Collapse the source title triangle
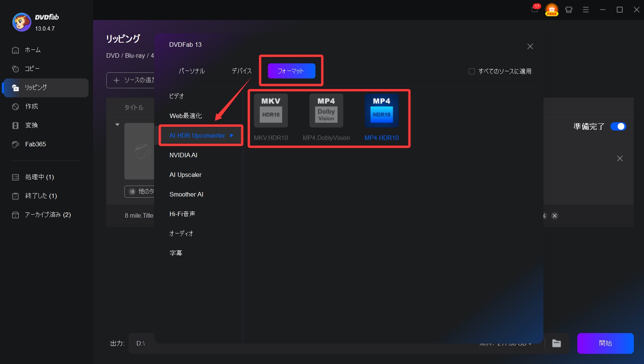This screenshot has width=644, height=364. tap(118, 124)
